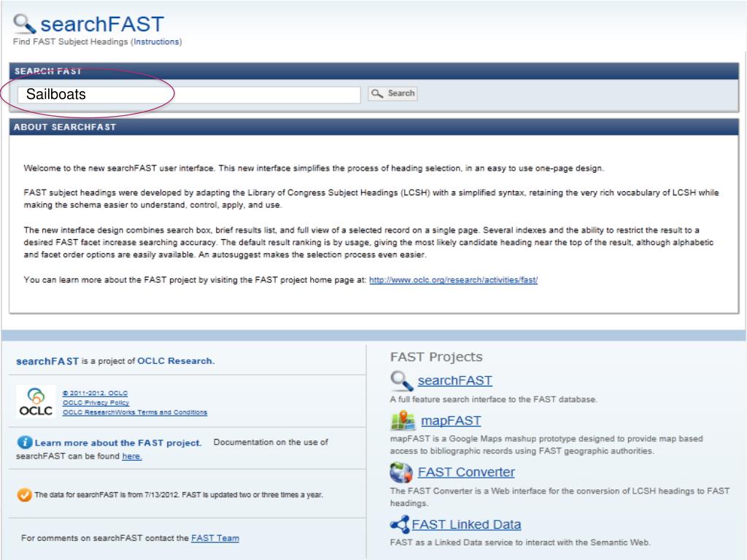
Task: Click the About searchFAST panel header
Action: pyautogui.click(x=374, y=127)
